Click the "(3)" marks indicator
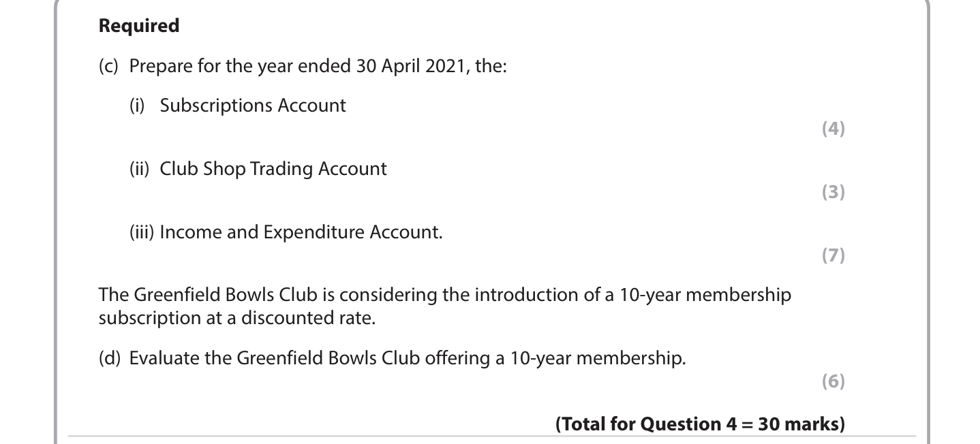The width and height of the screenshot is (980, 444). 833,192
